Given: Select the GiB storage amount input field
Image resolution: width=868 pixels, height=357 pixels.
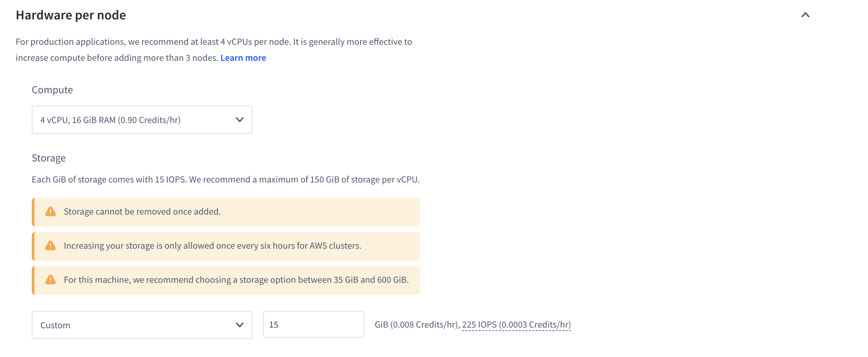Looking at the screenshot, I should pos(313,325).
